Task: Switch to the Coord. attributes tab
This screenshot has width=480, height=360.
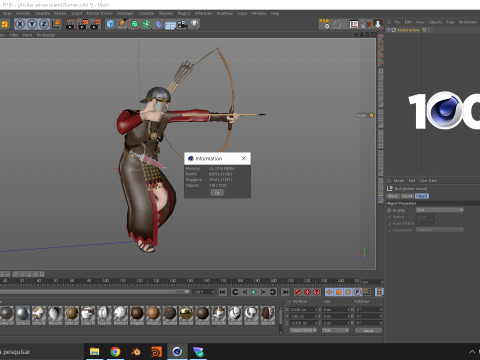Action: click(407, 196)
